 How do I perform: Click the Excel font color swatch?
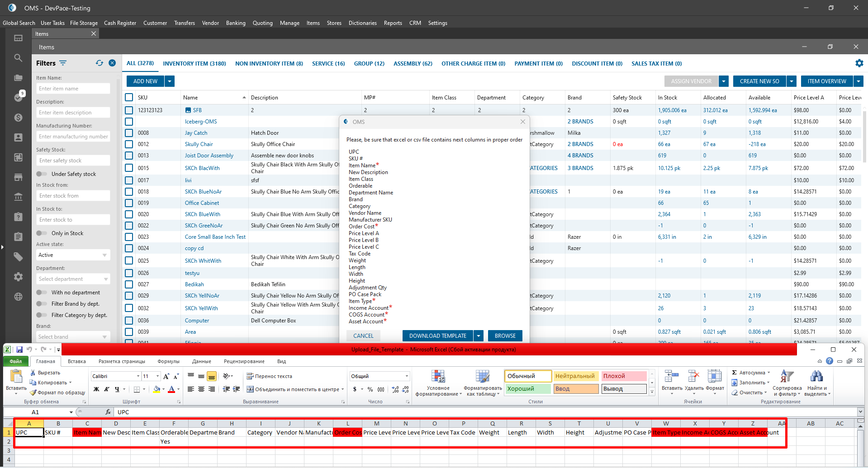point(171,389)
